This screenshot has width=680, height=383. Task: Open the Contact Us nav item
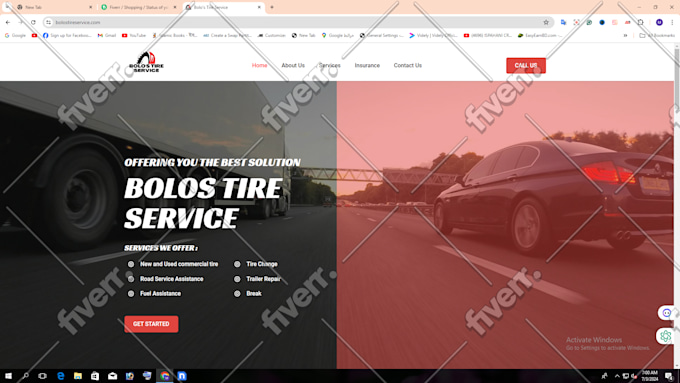pos(408,65)
